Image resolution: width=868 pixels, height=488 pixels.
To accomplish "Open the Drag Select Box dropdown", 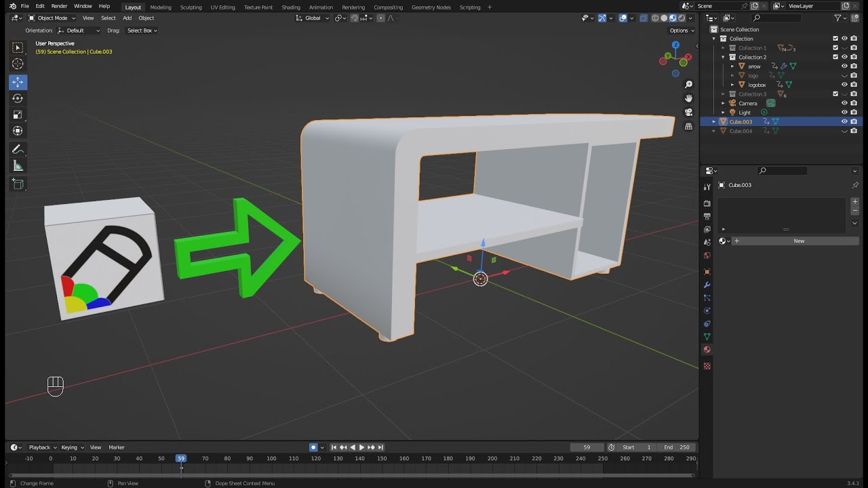I will coord(142,30).
